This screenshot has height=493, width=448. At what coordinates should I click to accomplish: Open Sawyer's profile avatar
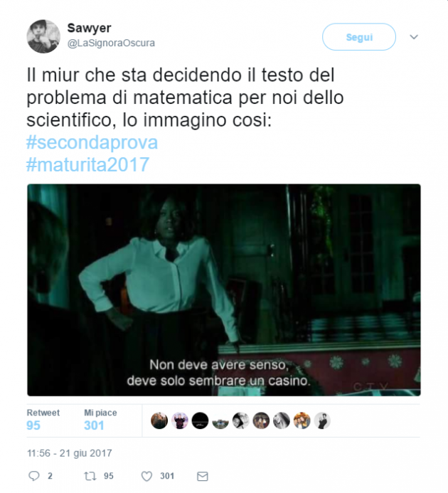[x=43, y=36]
